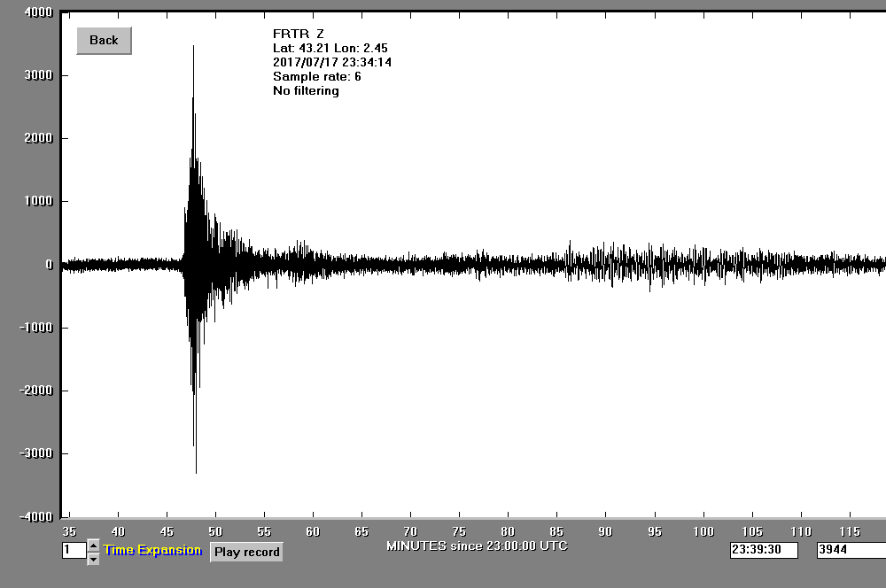The height and width of the screenshot is (588, 886).
Task: Click the Back button
Action: click(104, 41)
